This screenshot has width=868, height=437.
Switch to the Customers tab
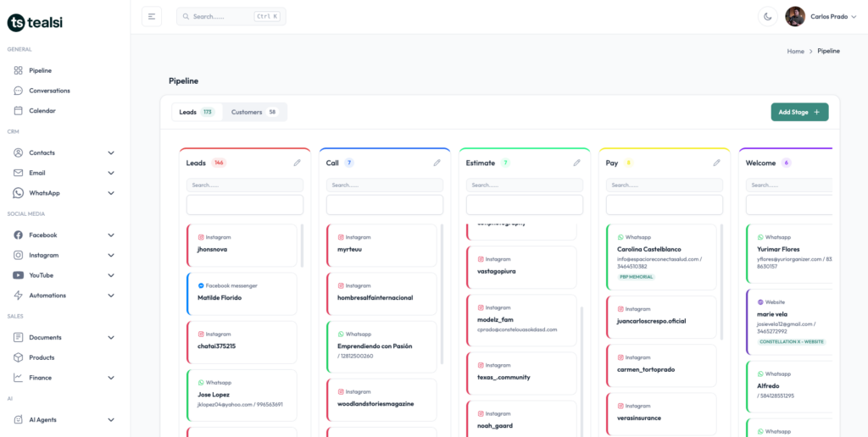pyautogui.click(x=254, y=112)
